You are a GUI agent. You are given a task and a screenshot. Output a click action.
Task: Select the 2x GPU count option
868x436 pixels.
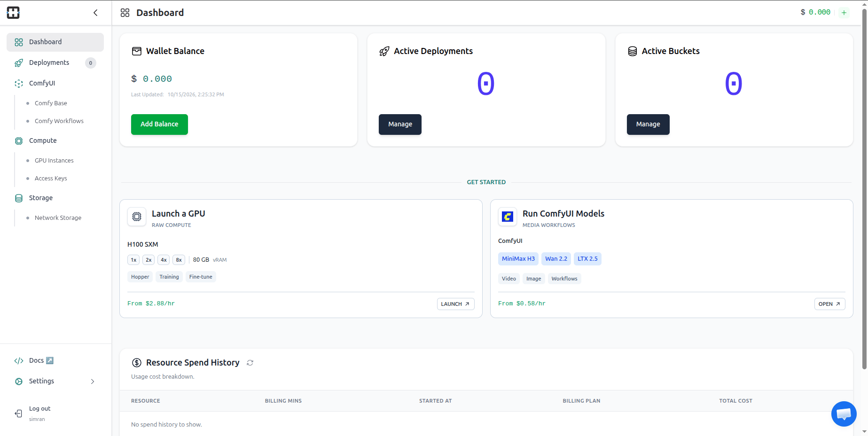149,260
